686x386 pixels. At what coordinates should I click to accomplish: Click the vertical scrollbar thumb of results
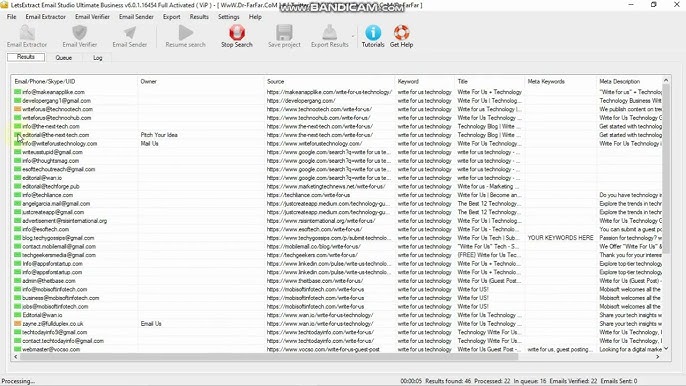click(x=666, y=168)
